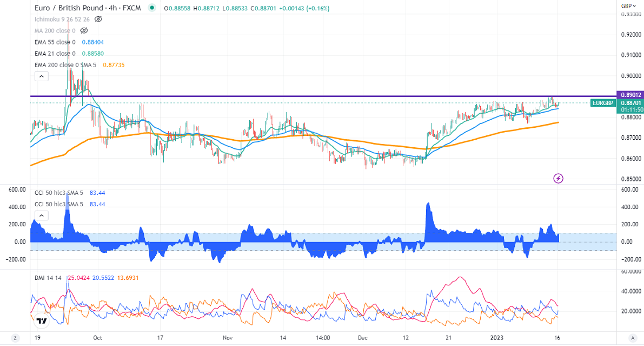Select the EMA 55 close 0 legend

coord(55,42)
